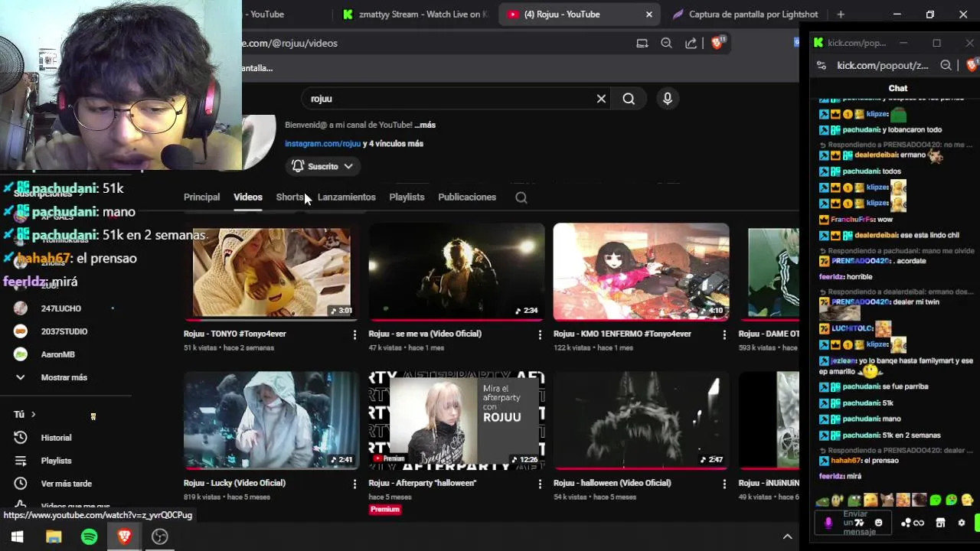Switch to Captura de pantalla por Lightshot tab
Image resolution: width=980 pixels, height=551 pixels.
coord(744,15)
